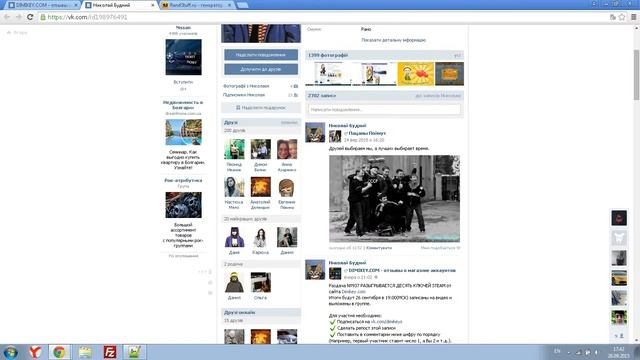Open the Рок-атрибутика ad image
The width and height of the screenshot is (640, 360).
click(x=183, y=205)
